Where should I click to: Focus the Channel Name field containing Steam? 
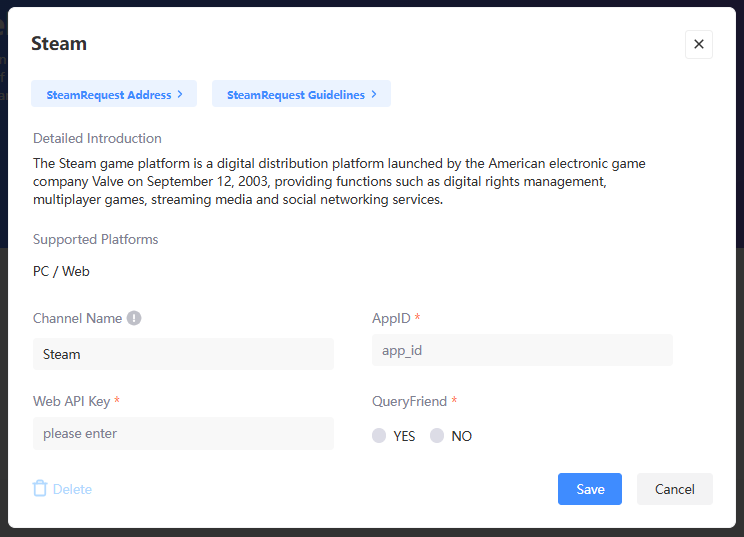click(x=183, y=354)
